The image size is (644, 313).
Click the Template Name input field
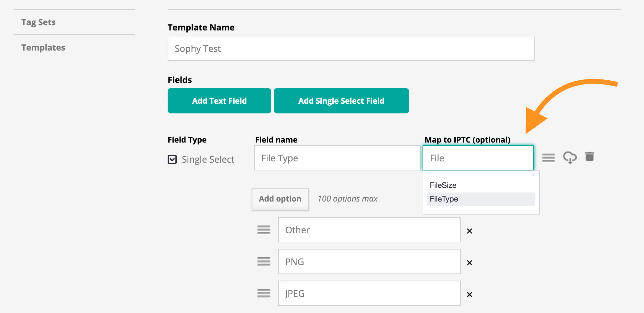point(351,48)
